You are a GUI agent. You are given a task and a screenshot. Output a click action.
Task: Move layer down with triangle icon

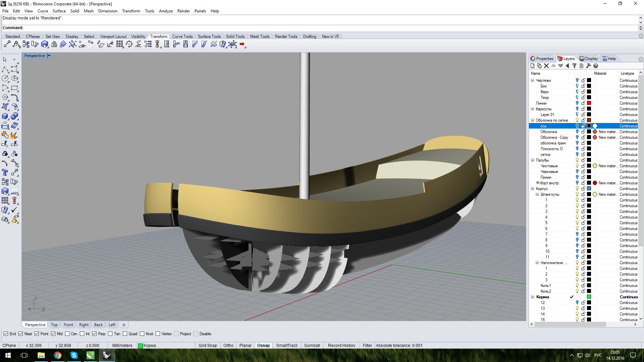click(560, 66)
